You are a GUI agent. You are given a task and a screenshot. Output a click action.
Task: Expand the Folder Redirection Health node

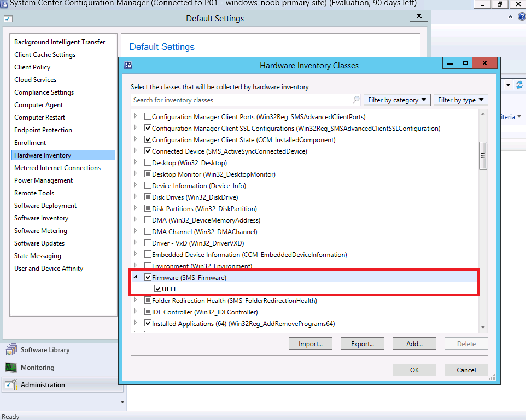(x=135, y=300)
